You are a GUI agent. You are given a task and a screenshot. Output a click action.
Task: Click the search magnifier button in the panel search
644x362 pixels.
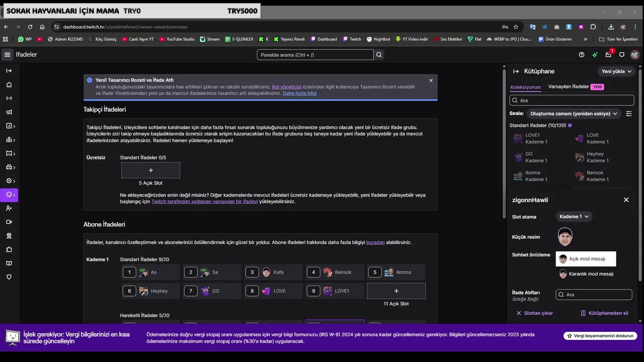pyautogui.click(x=379, y=55)
